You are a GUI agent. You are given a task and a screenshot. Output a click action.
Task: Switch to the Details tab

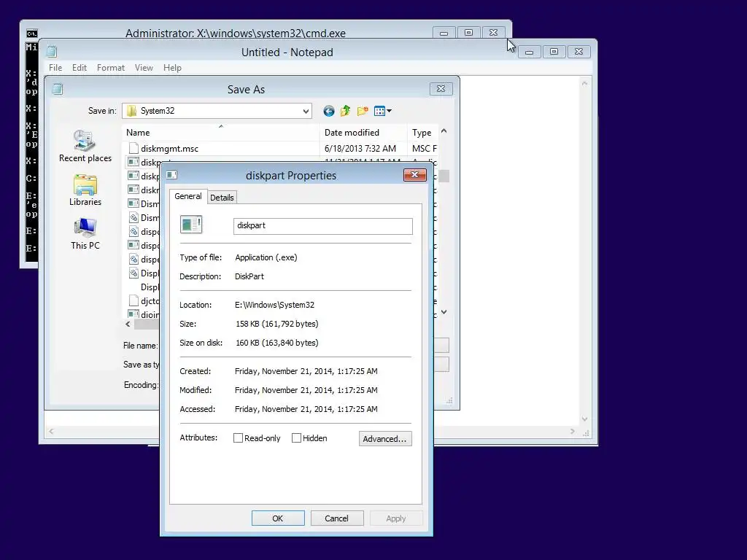pos(222,198)
